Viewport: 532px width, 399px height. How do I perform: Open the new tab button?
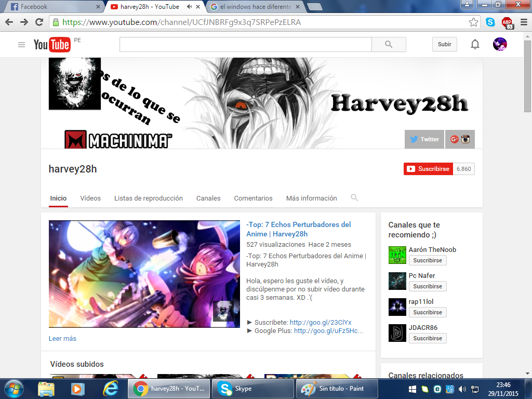coord(315,7)
